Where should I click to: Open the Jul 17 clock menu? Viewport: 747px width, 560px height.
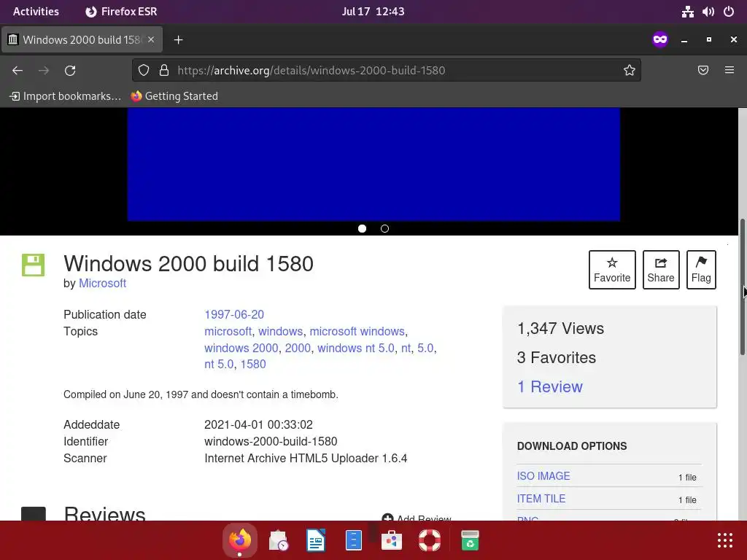[373, 12]
